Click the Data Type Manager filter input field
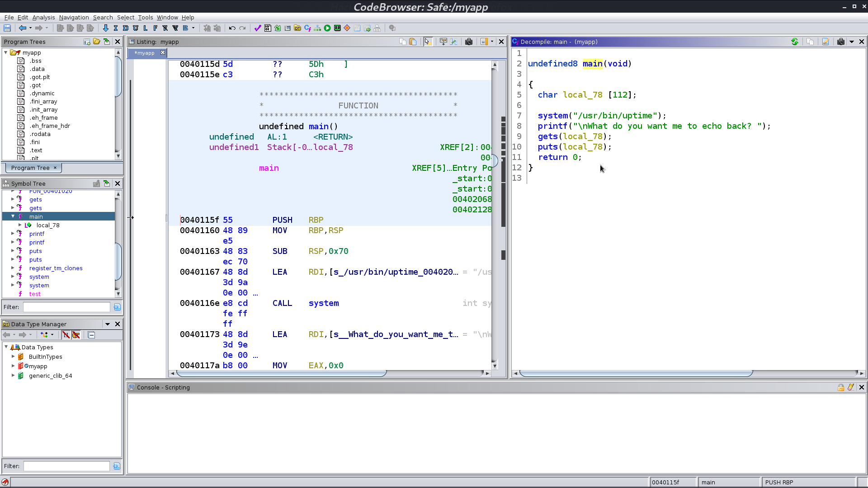 (x=66, y=466)
